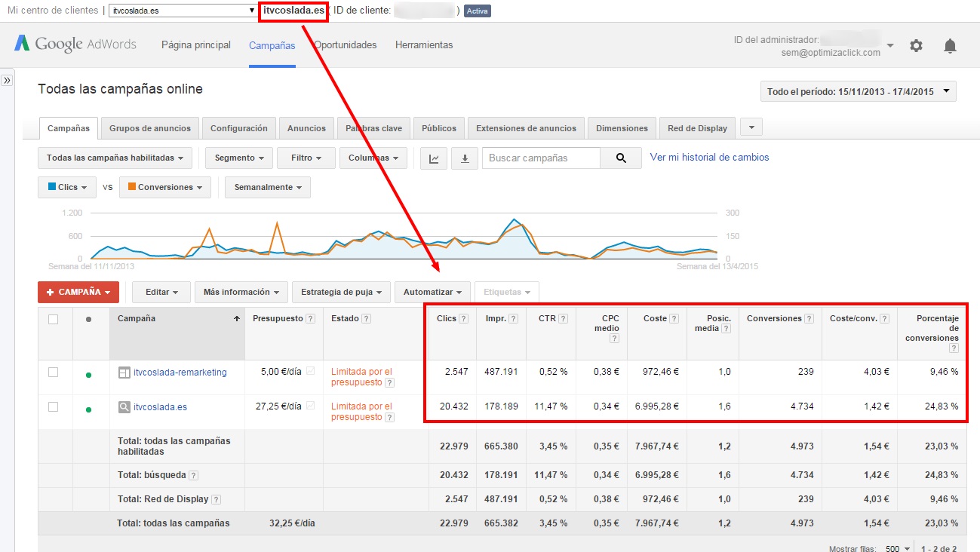The image size is (980, 552).
Task: Select the itvcoslada.es campaign row checkbox
Action: pos(54,406)
